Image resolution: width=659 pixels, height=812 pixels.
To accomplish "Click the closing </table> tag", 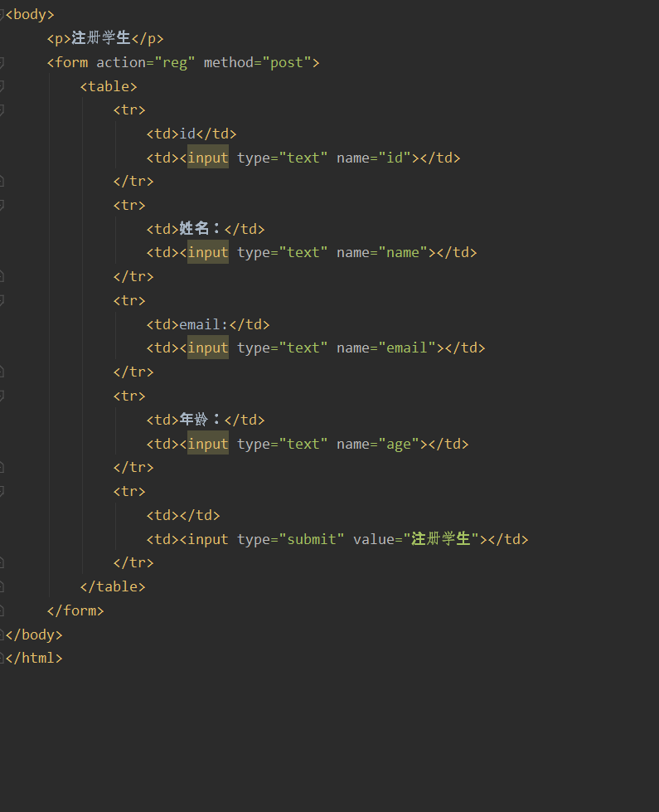I will pos(113,586).
